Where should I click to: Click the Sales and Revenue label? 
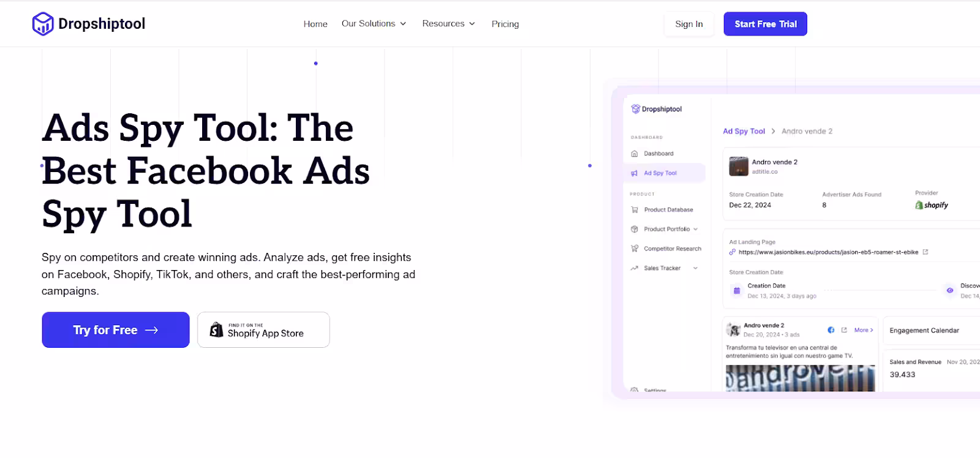pos(915,362)
